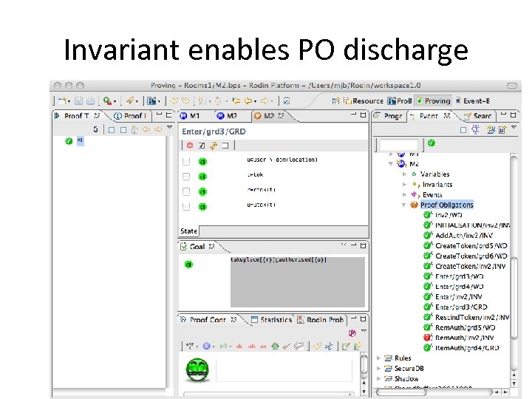Viewport: 532px width, 399px height.
Task: Select Enter/grd3/GRD proof obligation
Action: 456,307
